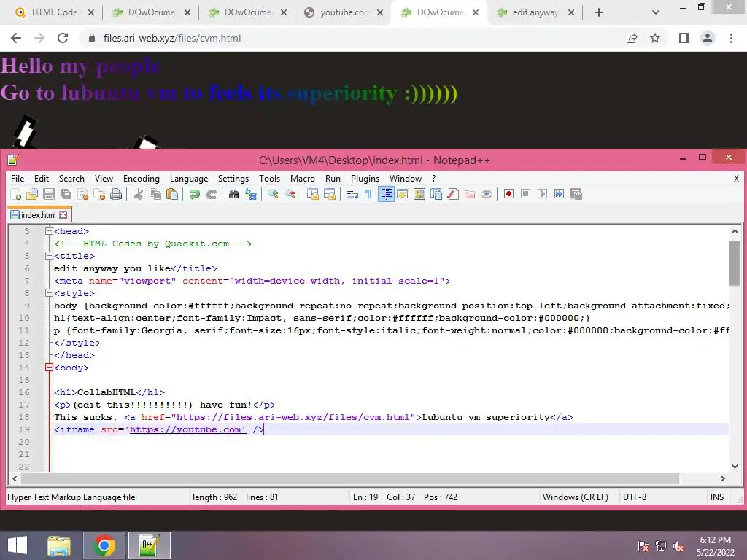
Task: Open a new Chrome tab
Action: tap(599, 12)
